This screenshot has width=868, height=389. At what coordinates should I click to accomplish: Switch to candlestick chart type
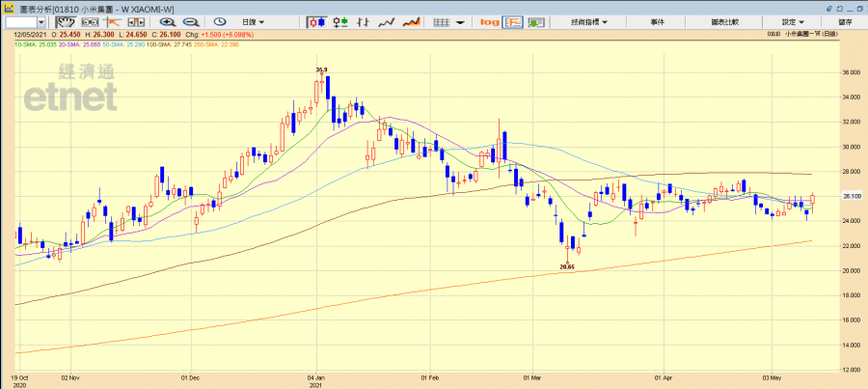pos(316,21)
